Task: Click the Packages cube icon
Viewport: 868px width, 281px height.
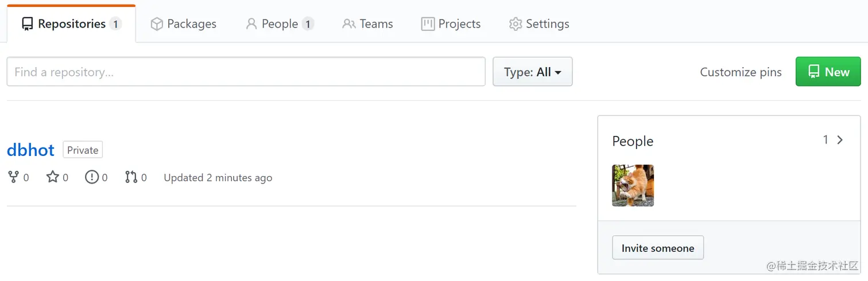Action: pos(157,24)
